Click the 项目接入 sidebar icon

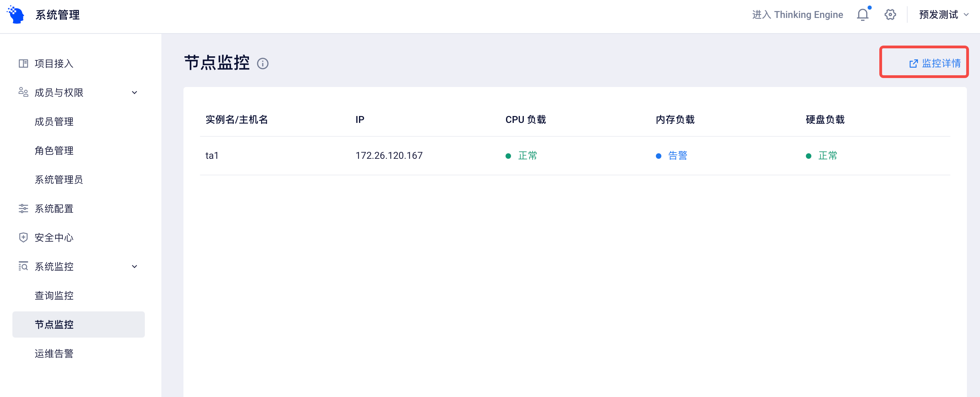(23, 63)
